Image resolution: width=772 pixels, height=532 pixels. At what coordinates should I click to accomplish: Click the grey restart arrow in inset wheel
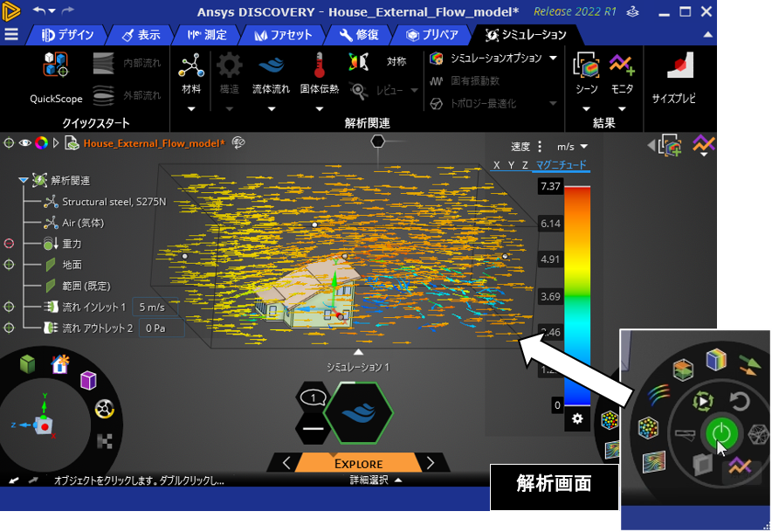click(x=739, y=401)
